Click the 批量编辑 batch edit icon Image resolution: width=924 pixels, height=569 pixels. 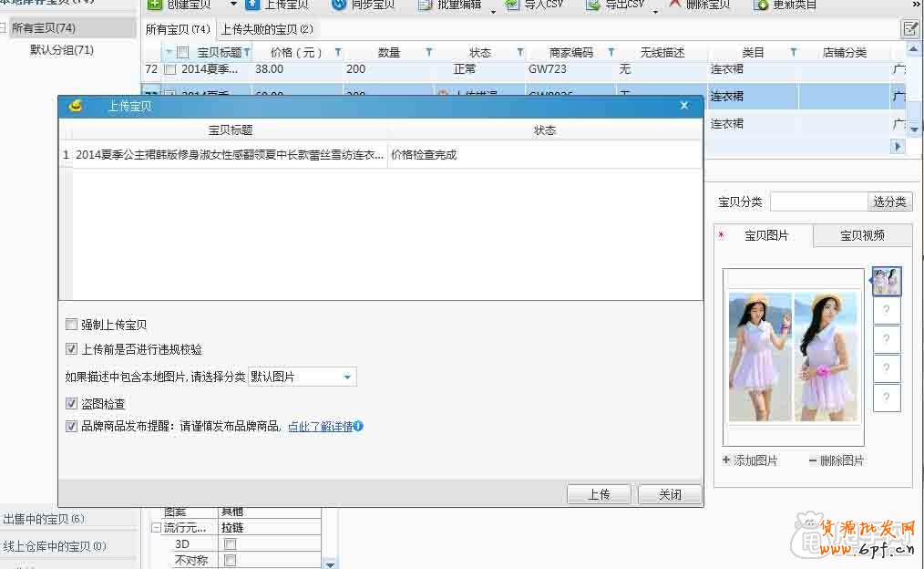tap(425, 5)
